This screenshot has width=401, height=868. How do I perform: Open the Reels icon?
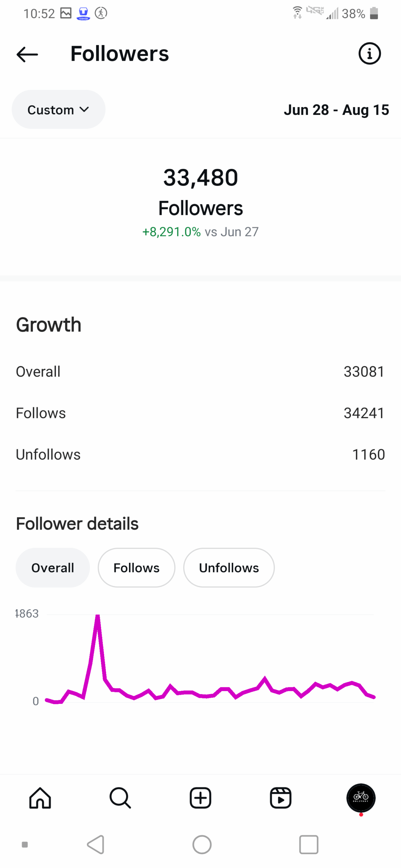pos(280,798)
